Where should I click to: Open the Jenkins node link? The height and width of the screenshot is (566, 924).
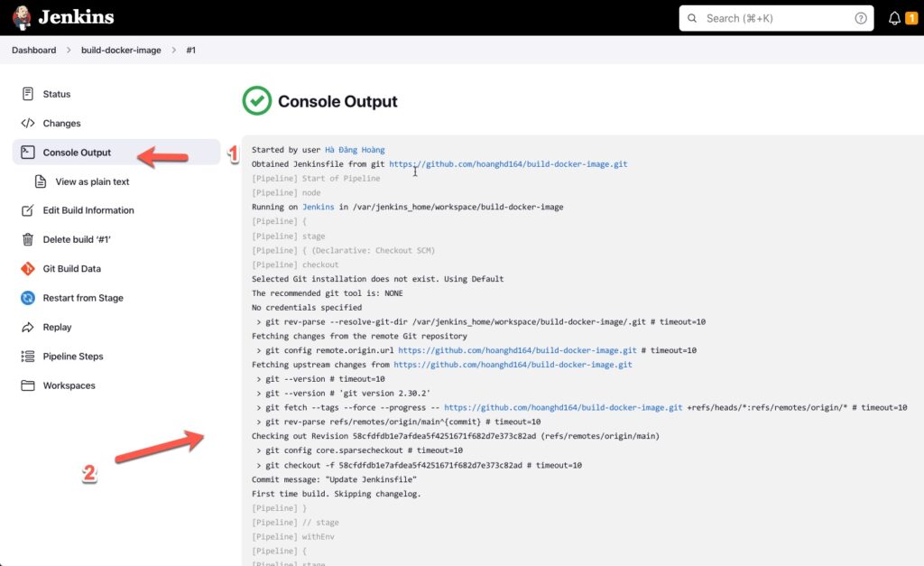319,207
